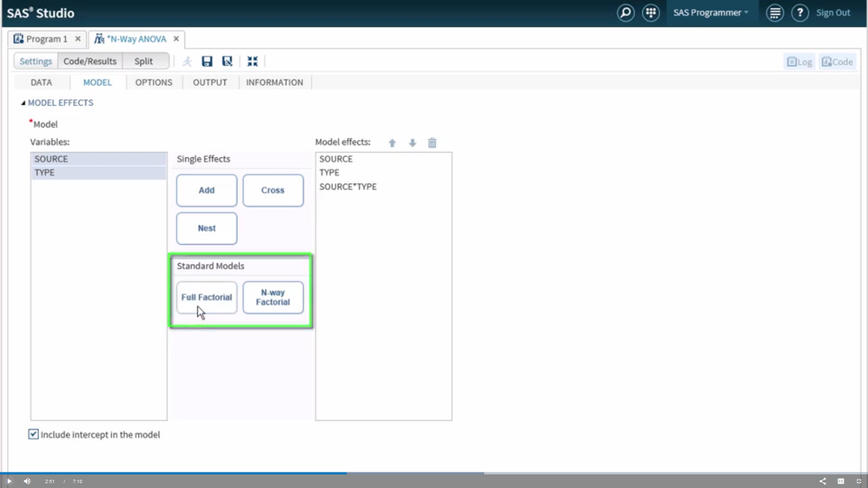Screen dimensions: 868x488
Task: Open the Help question mark icon
Action: point(800,13)
